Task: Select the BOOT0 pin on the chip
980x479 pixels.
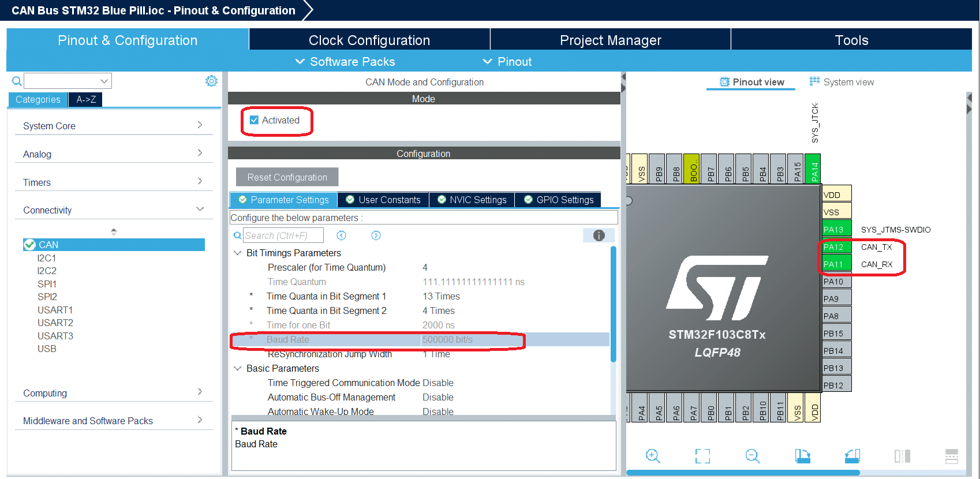Action: [x=691, y=169]
